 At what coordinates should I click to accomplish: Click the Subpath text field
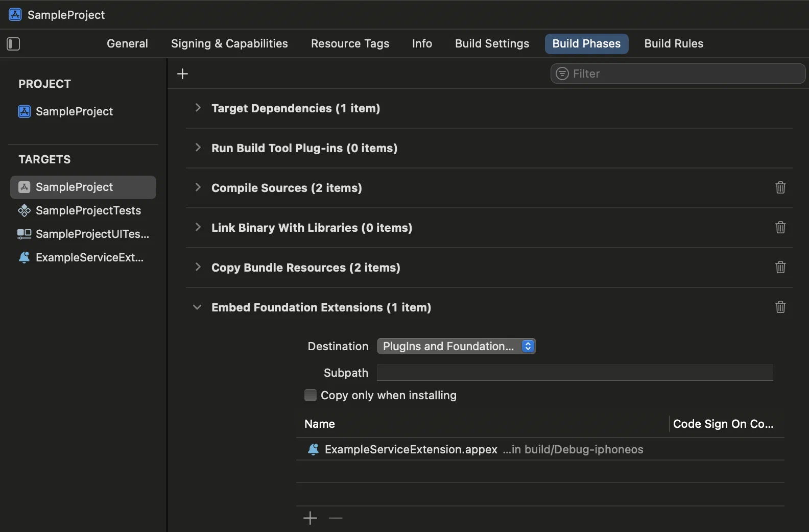click(575, 373)
